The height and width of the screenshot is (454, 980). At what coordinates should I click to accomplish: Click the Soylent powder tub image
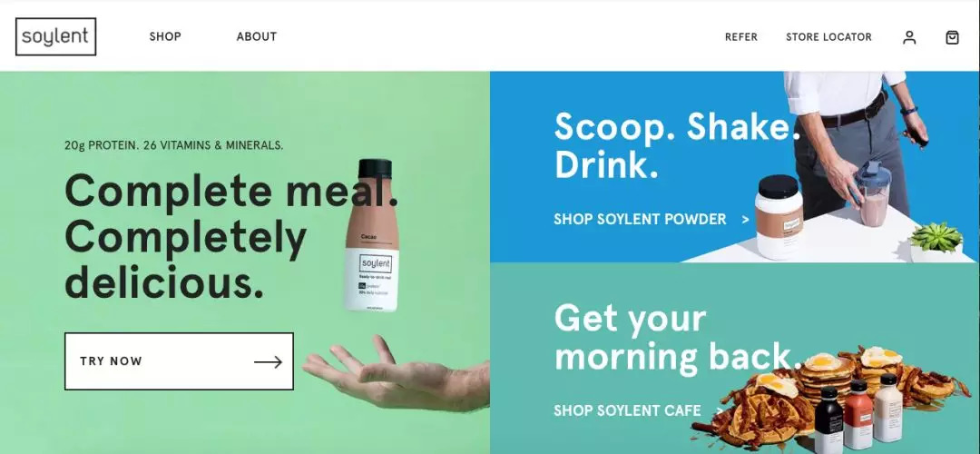(779, 217)
